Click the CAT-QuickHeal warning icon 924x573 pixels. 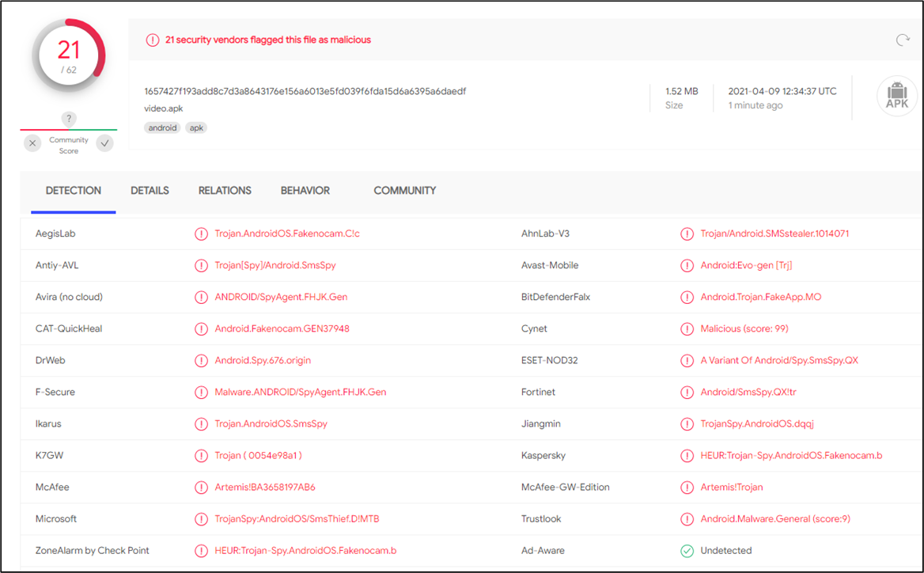(201, 329)
